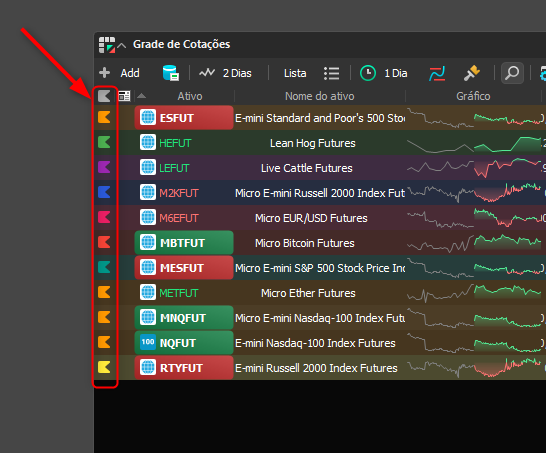The image size is (546, 453).
Task: Click the globe icon on MBTFUT row
Action: pos(148,242)
